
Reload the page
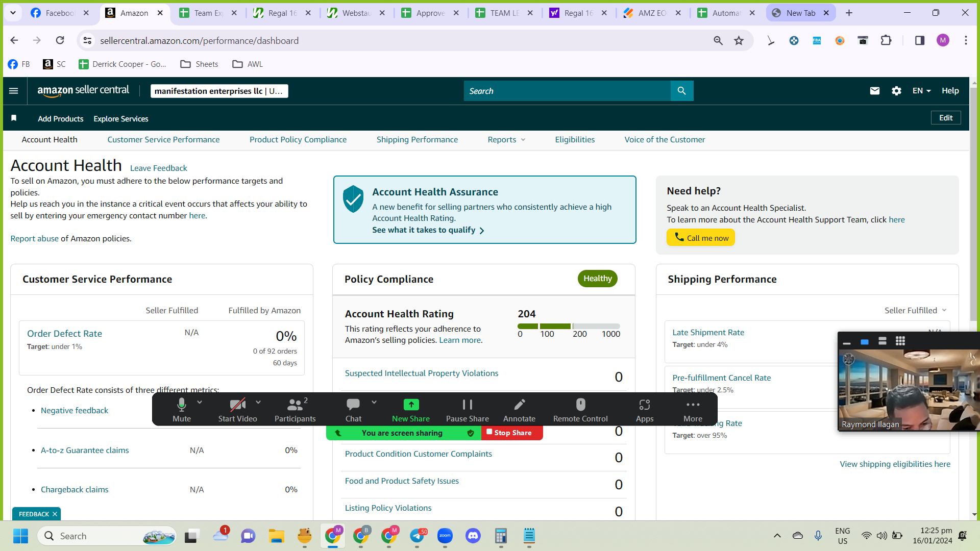(x=60, y=40)
